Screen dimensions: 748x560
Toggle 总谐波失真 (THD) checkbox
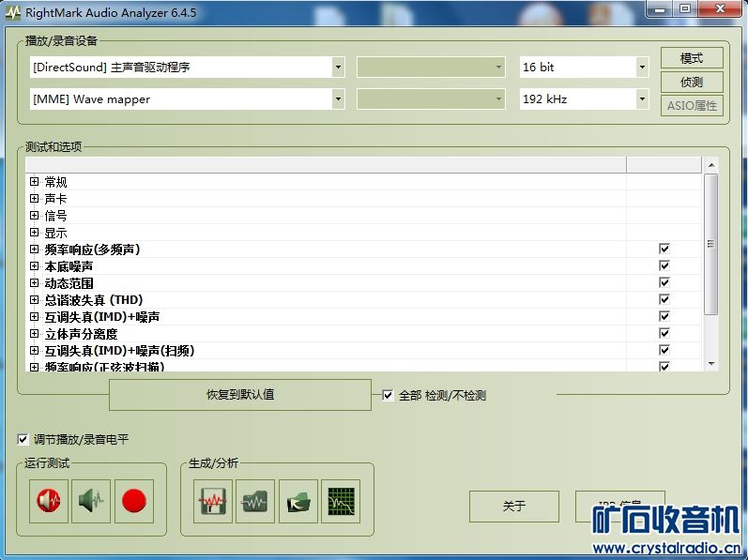(x=664, y=299)
